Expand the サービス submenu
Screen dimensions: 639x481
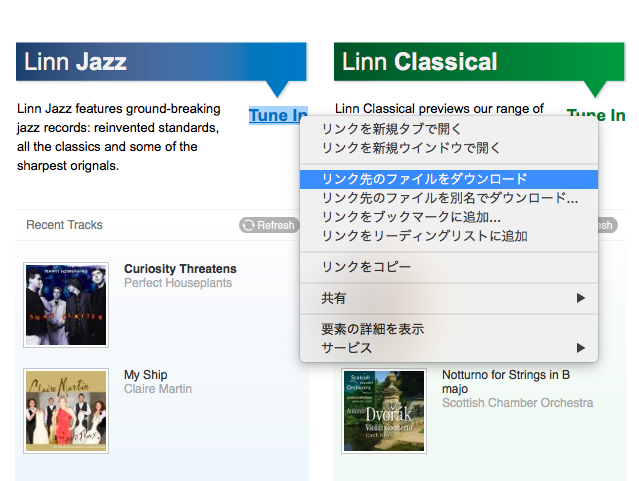pyautogui.click(x=449, y=348)
